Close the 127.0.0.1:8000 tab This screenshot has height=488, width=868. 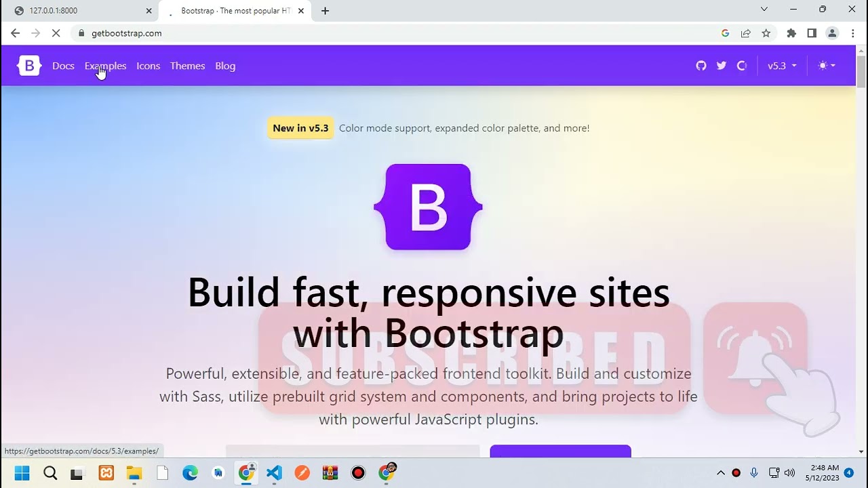point(149,11)
